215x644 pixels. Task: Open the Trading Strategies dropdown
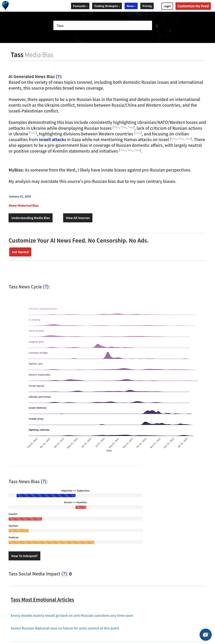(x=107, y=6)
